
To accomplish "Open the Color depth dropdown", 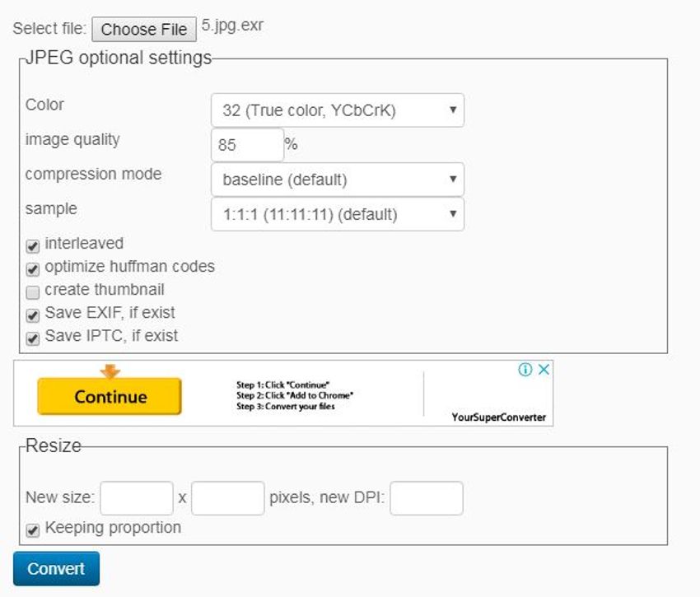I will pos(337,110).
